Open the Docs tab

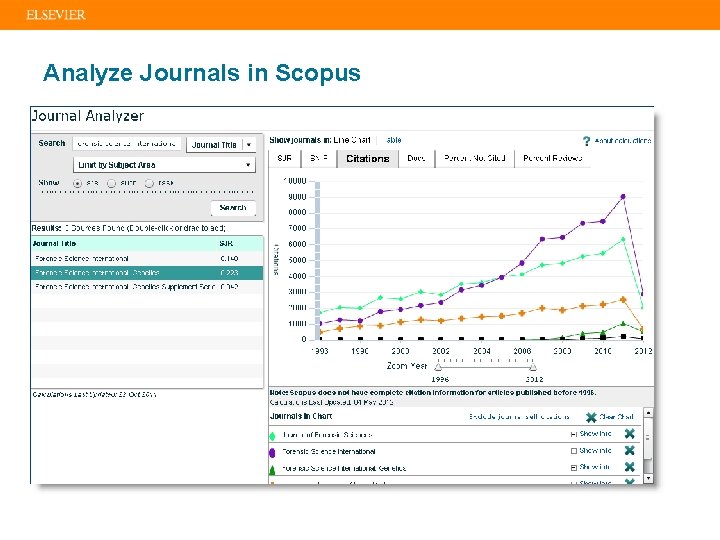point(416,158)
